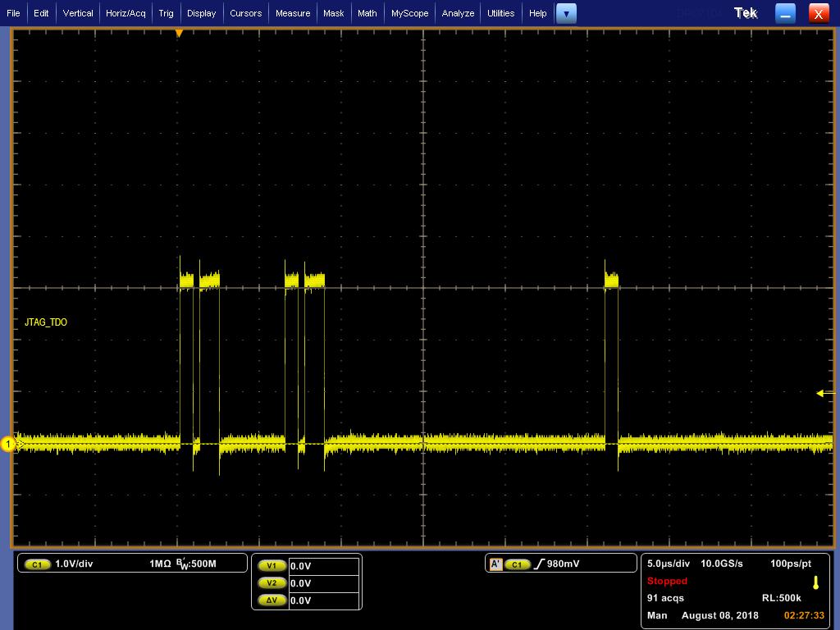Open the MyScope menu
The height and width of the screenshot is (630, 840).
pos(409,13)
